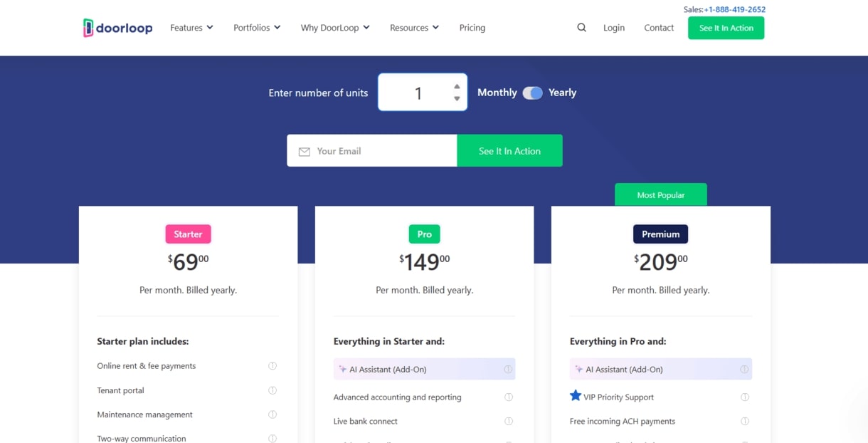Click the Login link
Screen dimensions: 868x443
(613, 28)
